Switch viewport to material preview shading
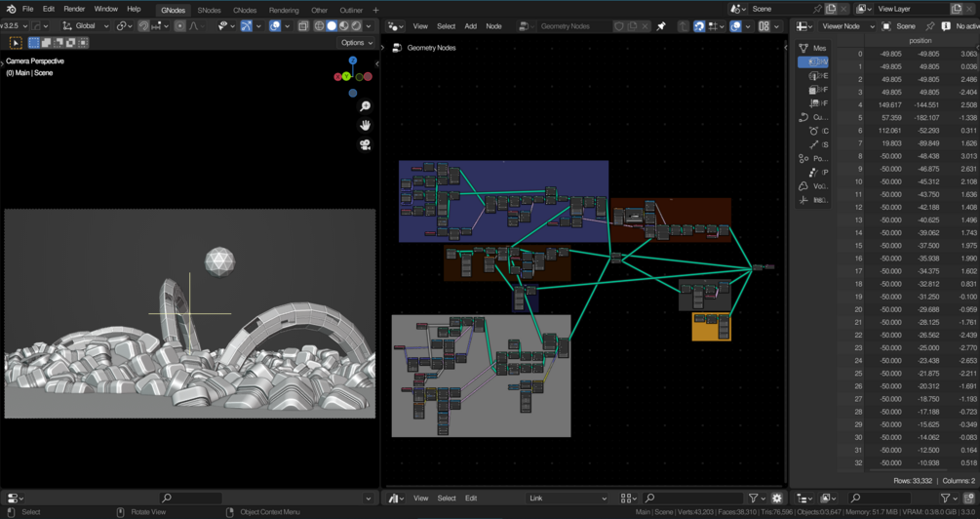The height and width of the screenshot is (519, 980). [x=344, y=26]
